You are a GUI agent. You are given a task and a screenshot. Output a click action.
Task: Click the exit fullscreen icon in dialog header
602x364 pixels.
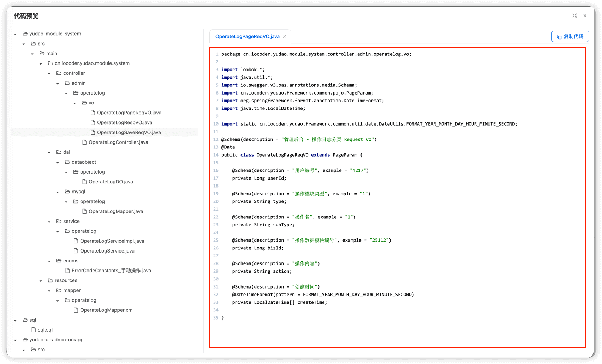coord(574,16)
